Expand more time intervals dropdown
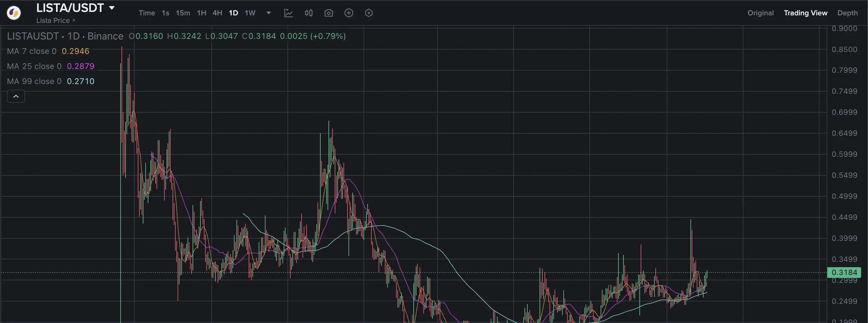 point(269,13)
